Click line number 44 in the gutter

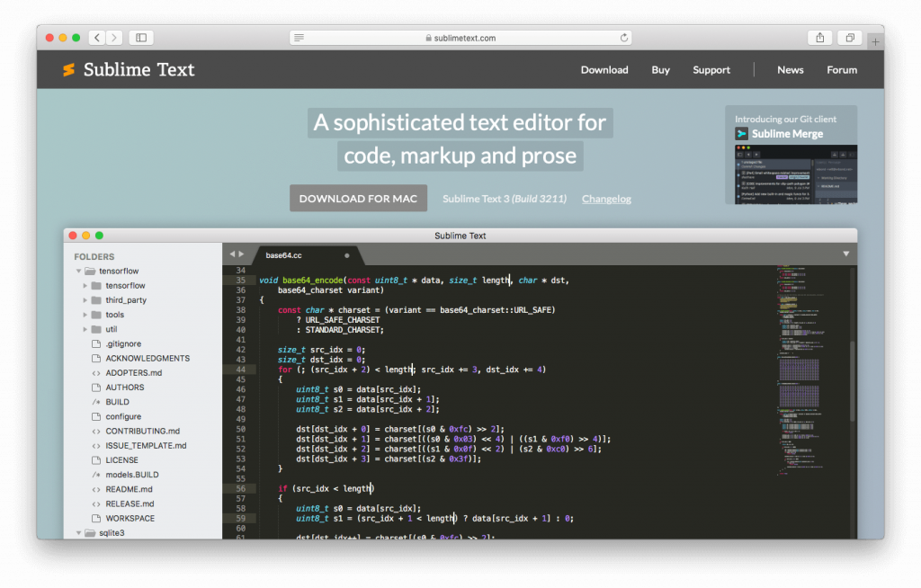(241, 370)
